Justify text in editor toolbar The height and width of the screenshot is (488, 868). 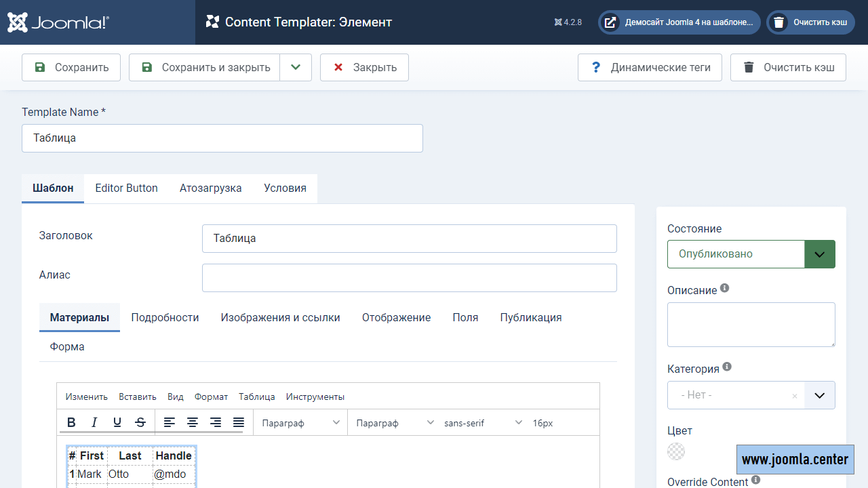pos(239,422)
